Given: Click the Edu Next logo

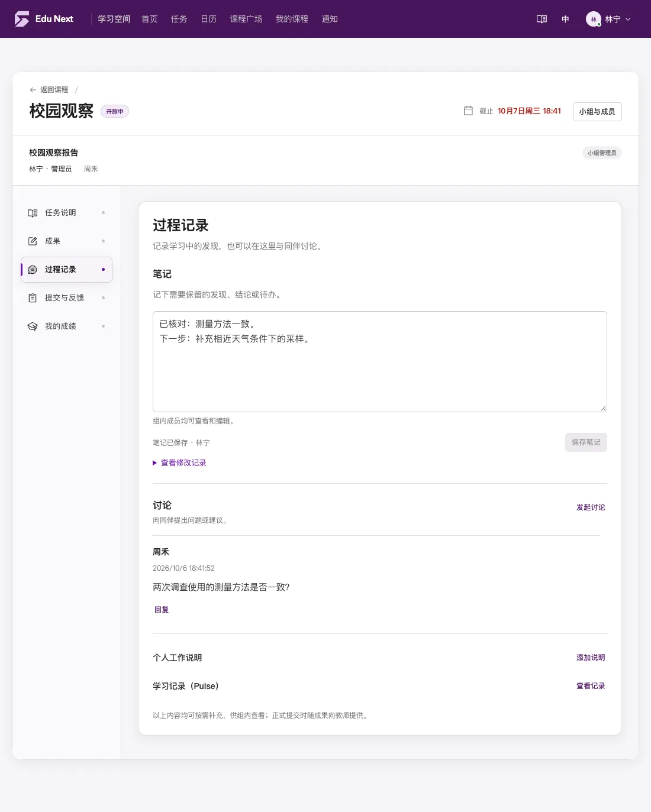Looking at the screenshot, I should coord(44,19).
